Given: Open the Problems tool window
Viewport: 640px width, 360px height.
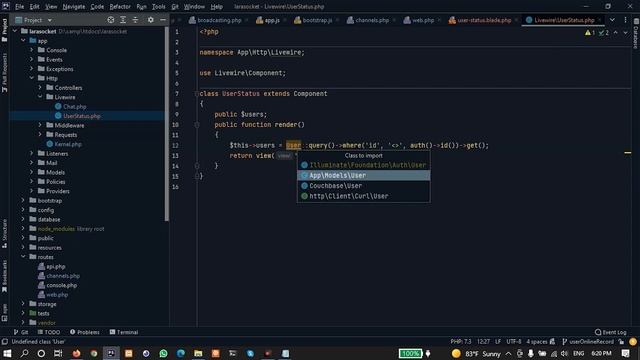Looking at the screenshot, I should pyautogui.click(x=84, y=332).
